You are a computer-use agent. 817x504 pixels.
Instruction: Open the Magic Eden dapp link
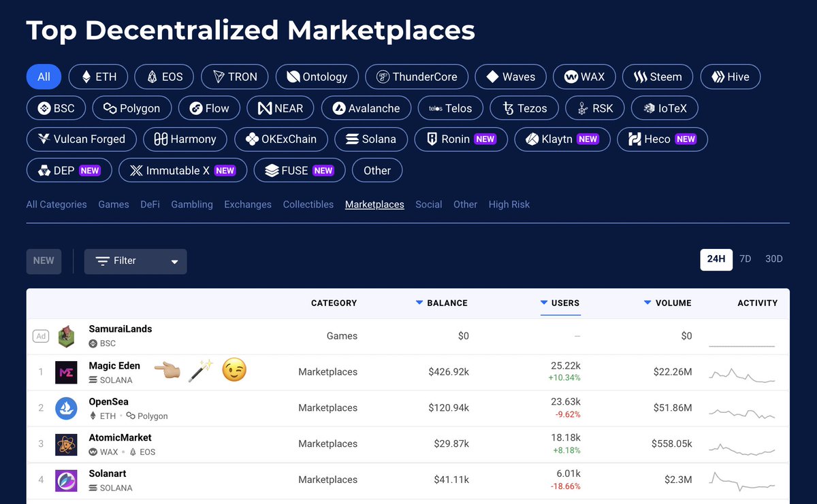point(114,366)
